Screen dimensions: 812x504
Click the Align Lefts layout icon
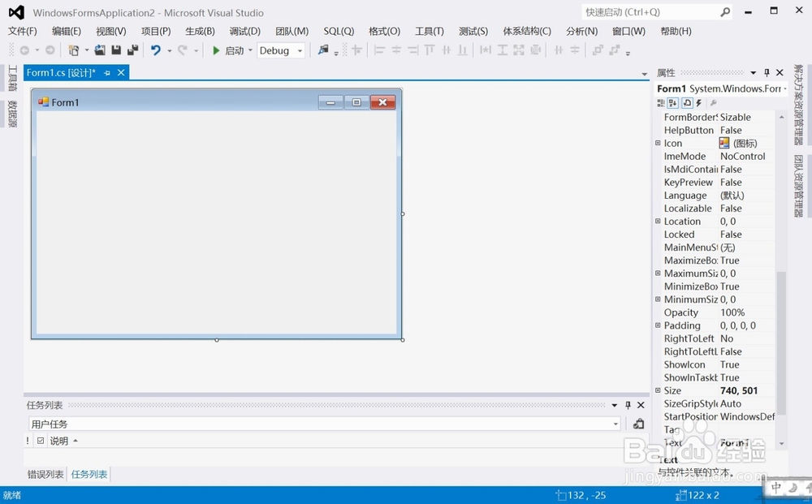point(379,50)
